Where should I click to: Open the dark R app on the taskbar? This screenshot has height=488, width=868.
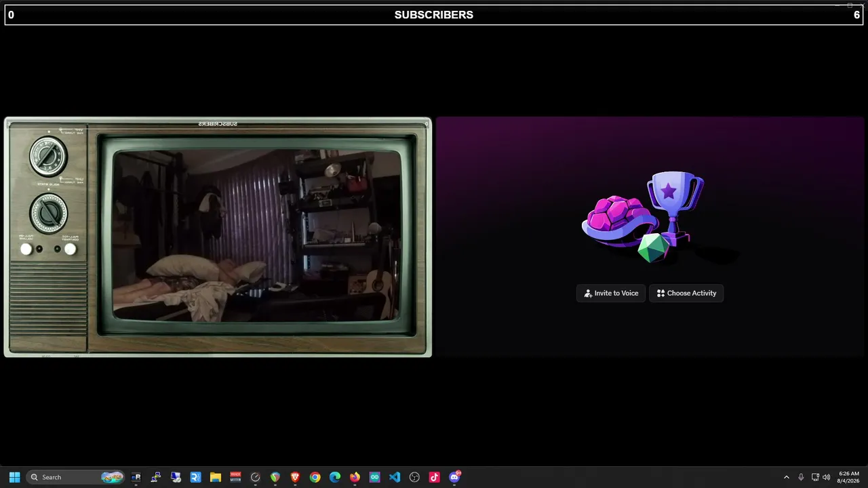[136, 477]
